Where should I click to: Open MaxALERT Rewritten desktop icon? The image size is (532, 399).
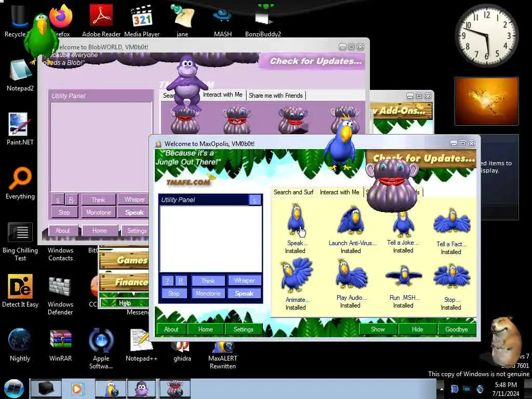pyautogui.click(x=222, y=356)
